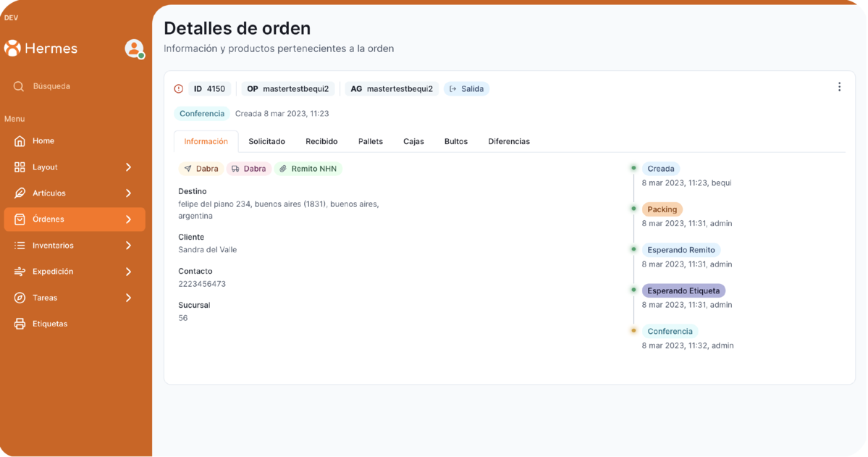Click the search magnifier icon

point(20,86)
